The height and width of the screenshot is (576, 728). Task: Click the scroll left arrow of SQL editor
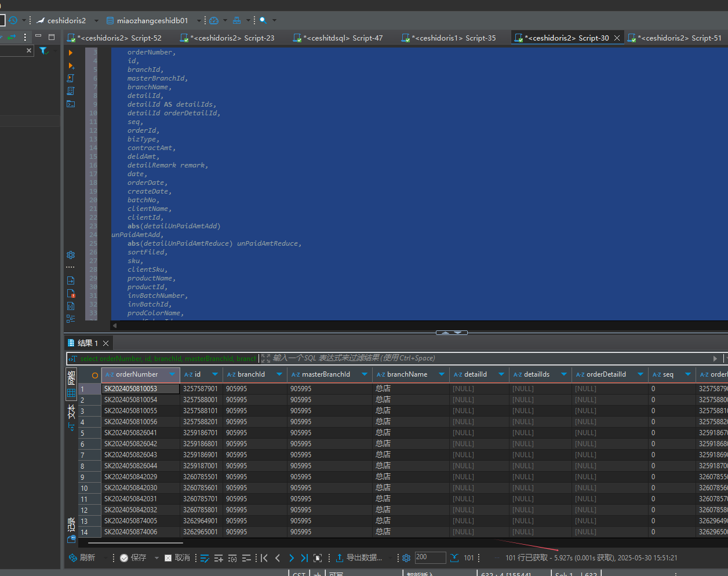click(x=115, y=326)
